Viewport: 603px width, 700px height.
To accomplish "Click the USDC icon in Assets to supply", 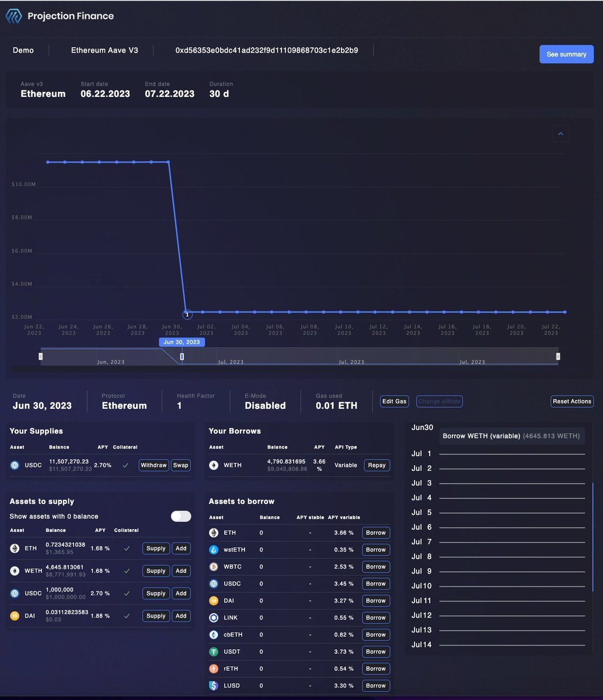I will pos(15,593).
